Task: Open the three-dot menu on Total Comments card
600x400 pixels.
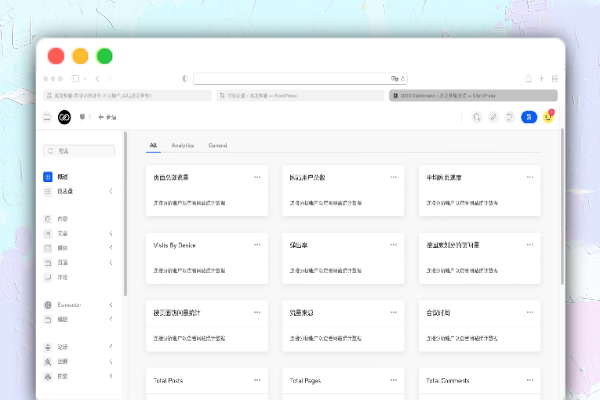Action: click(531, 380)
